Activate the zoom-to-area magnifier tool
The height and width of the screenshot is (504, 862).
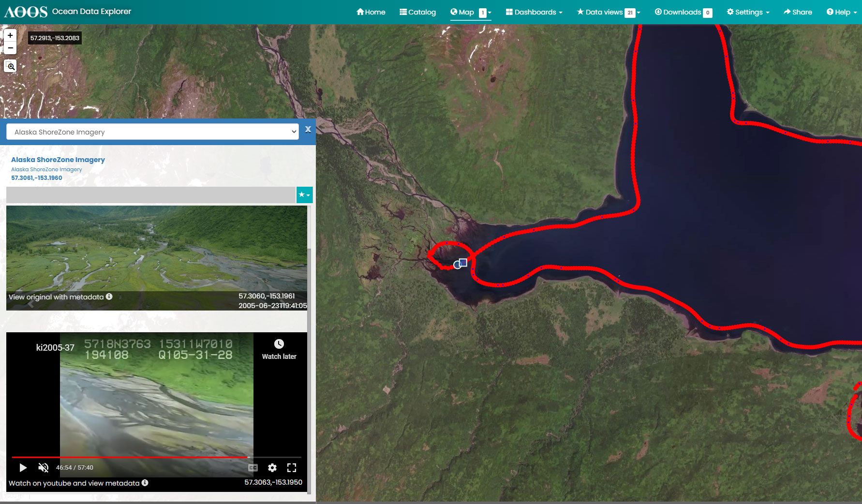10,66
